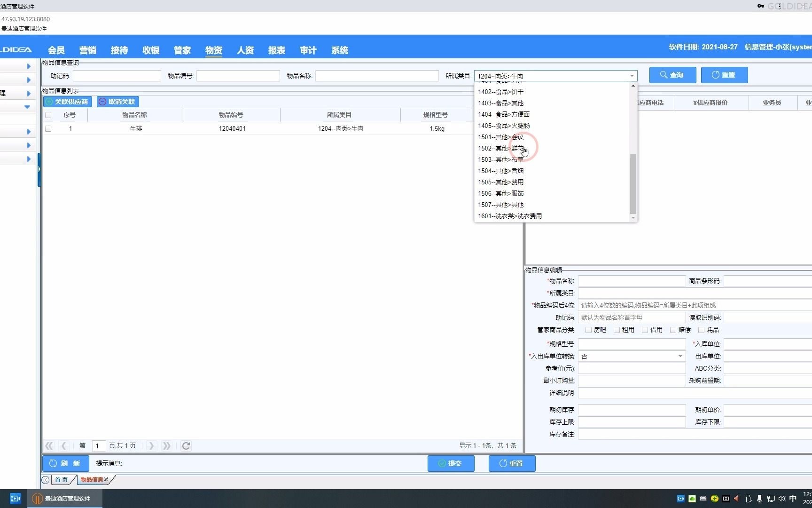Select 1601--洗衣类>洗衣费用 option

tap(552, 216)
